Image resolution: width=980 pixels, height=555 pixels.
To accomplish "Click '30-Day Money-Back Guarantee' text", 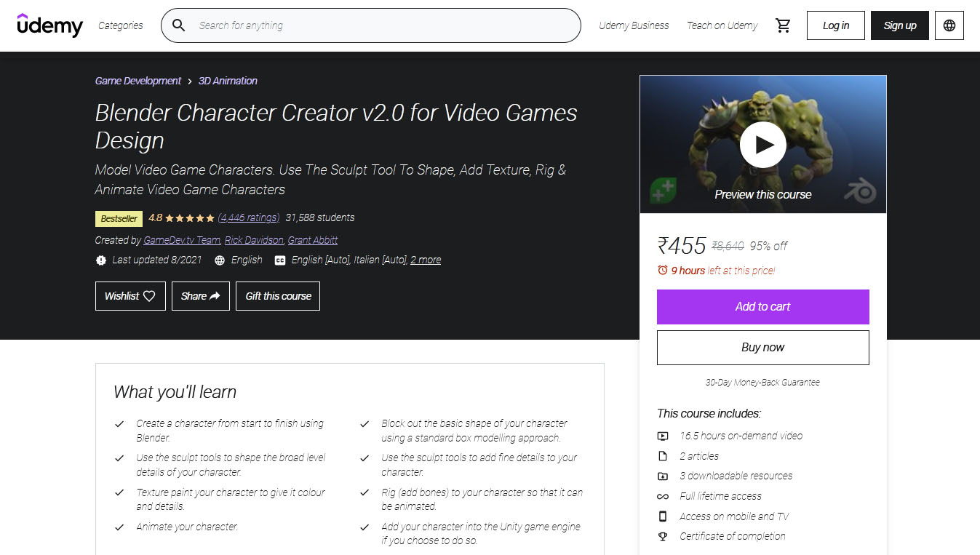I will (x=762, y=382).
